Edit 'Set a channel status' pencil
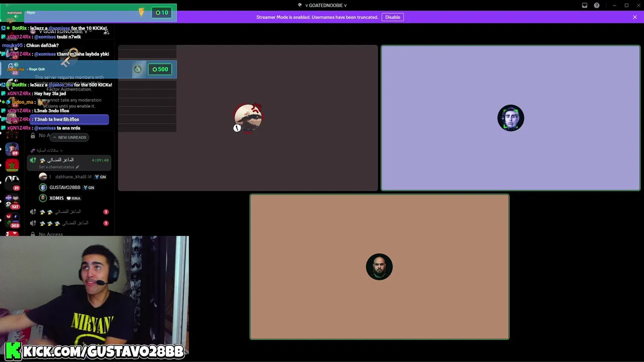 [x=77, y=167]
